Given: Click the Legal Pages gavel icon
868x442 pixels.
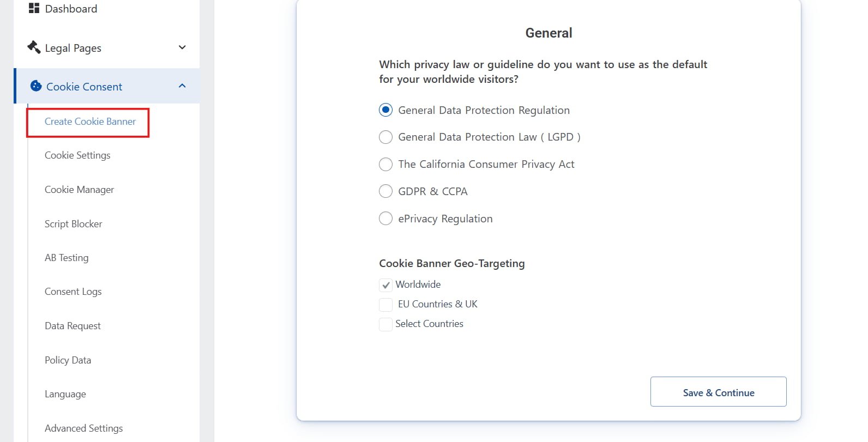Looking at the screenshot, I should coord(34,47).
